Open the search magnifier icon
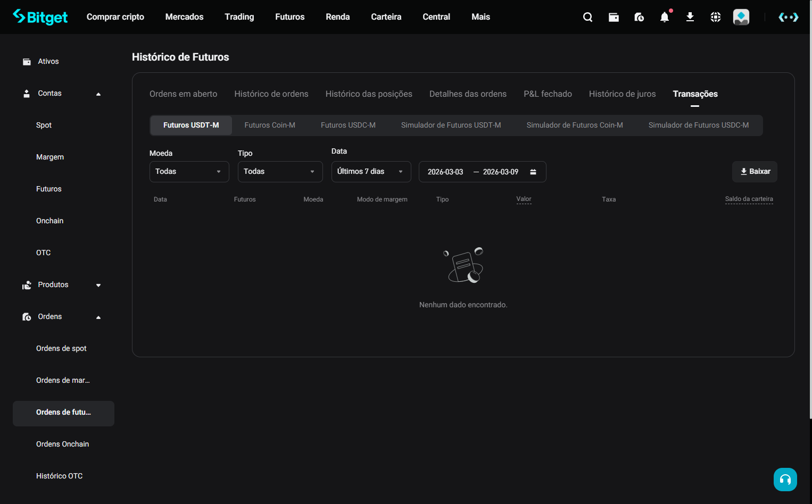Viewport: 812px width, 504px height. coord(588,17)
